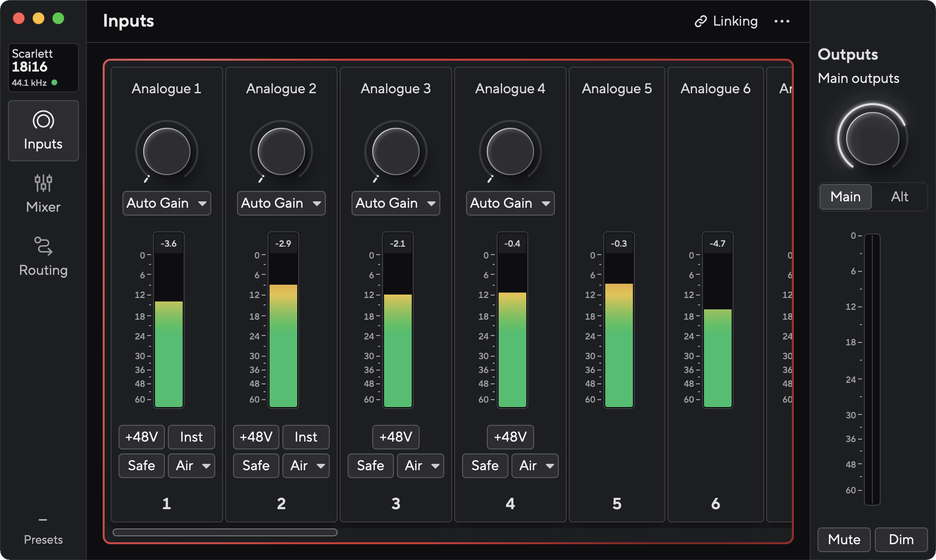This screenshot has width=936, height=560.
Task: Open Analogue 2 Auto Gain dropdown
Action: pos(281,203)
